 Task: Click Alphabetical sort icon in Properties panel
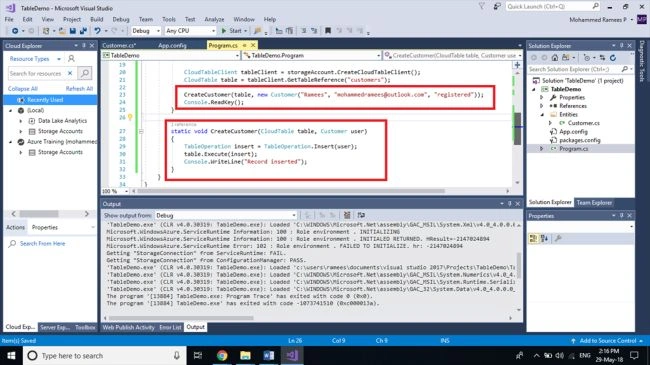click(544, 238)
